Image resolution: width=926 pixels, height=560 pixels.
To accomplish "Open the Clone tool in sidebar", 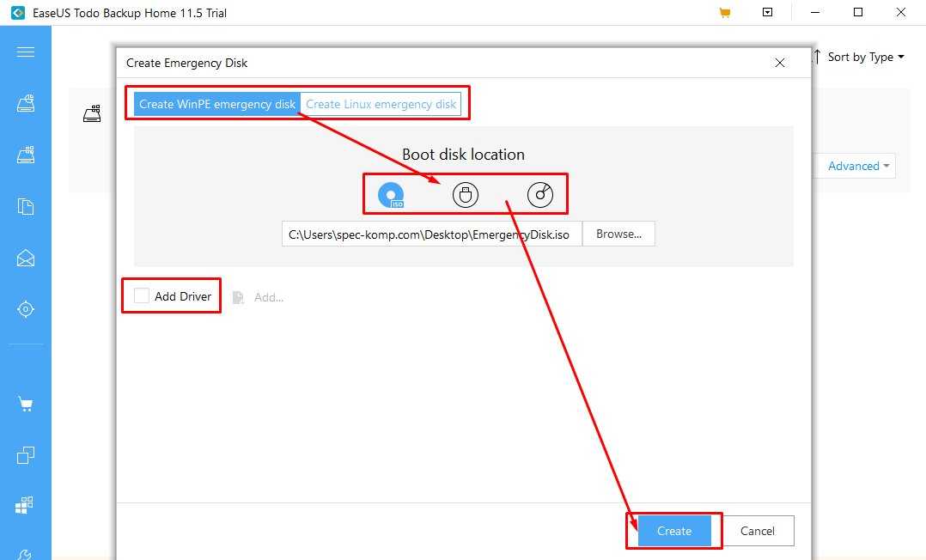I will 26,455.
